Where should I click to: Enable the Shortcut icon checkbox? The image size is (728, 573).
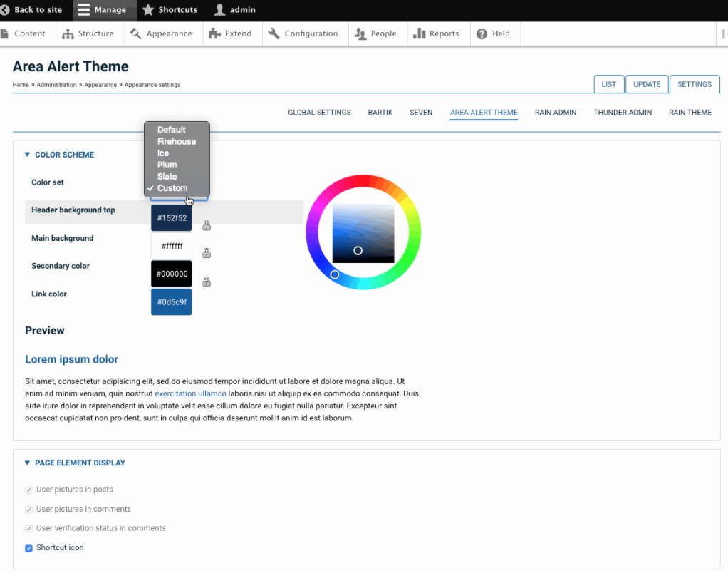point(28,548)
